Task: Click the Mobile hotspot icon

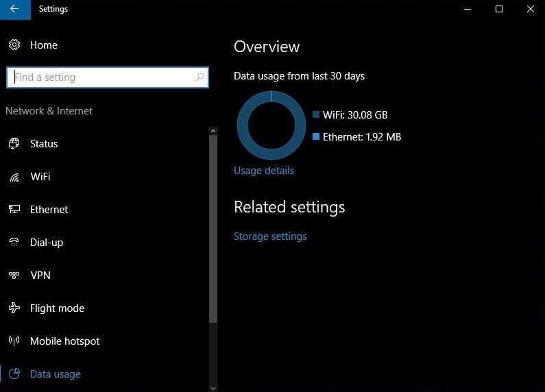Action: 14,341
